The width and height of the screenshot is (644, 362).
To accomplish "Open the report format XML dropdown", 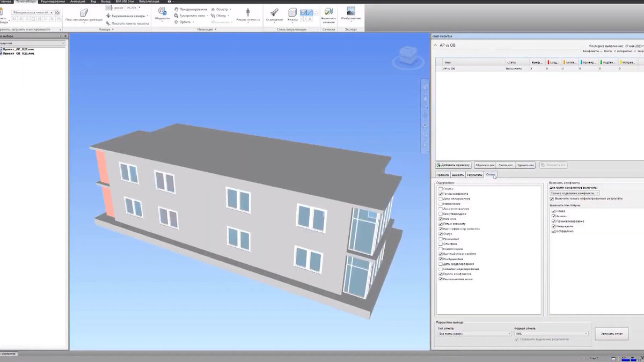I will point(551,334).
